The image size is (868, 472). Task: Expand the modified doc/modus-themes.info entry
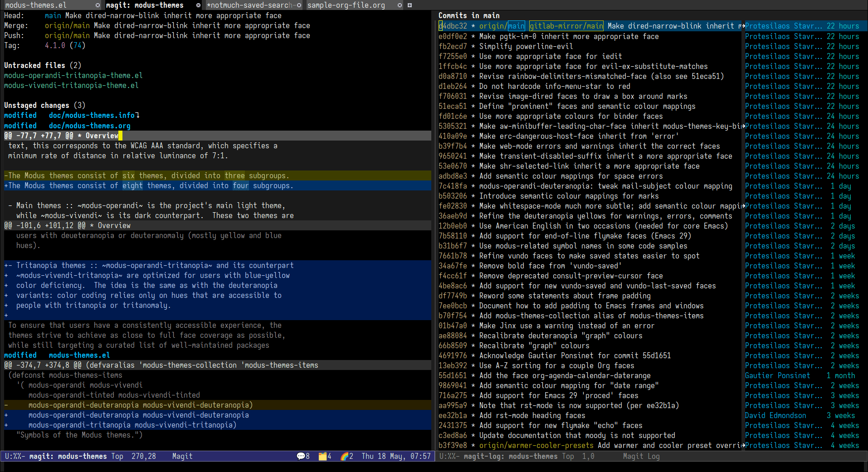tap(72, 116)
